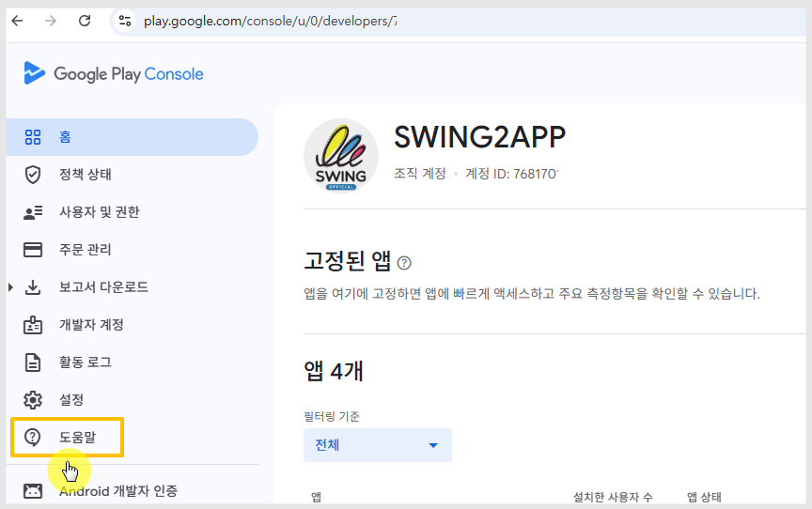Click the Settings gear icon
The width and height of the screenshot is (812, 509).
pyautogui.click(x=33, y=400)
